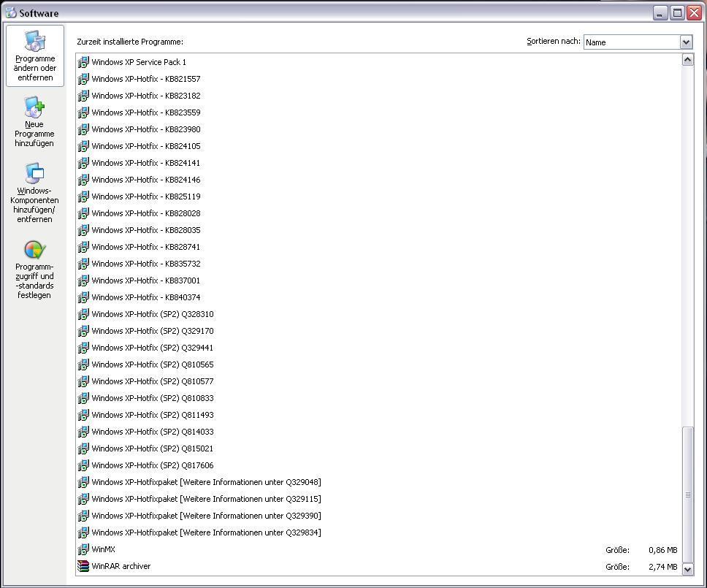
Task: Click the scrollbar up arrow
Action: pos(687,59)
